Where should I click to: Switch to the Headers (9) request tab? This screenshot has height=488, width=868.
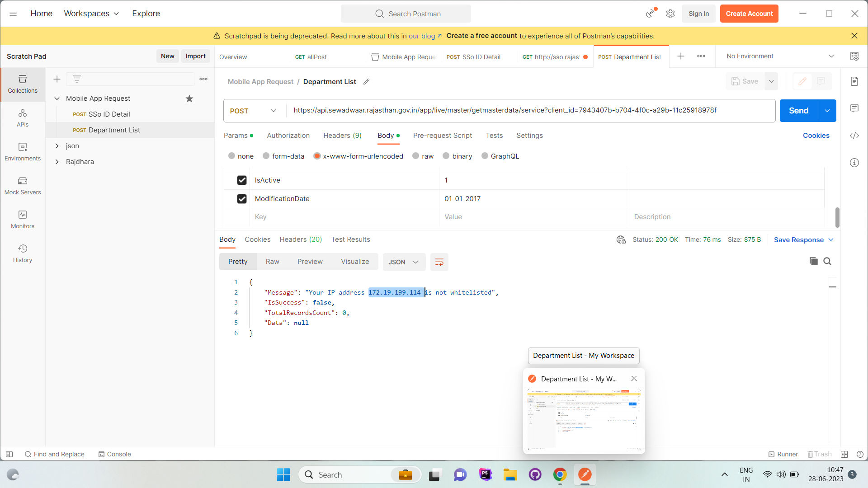tap(342, 136)
